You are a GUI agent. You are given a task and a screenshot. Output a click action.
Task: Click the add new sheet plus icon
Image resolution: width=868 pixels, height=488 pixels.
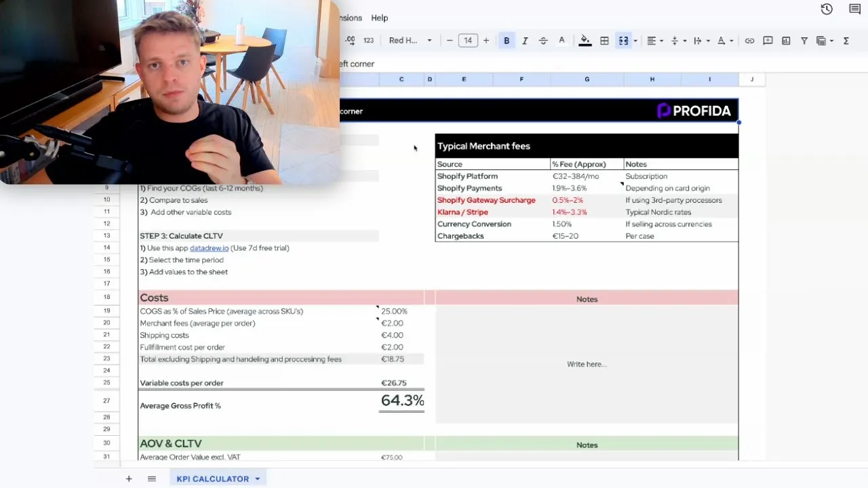(x=128, y=479)
